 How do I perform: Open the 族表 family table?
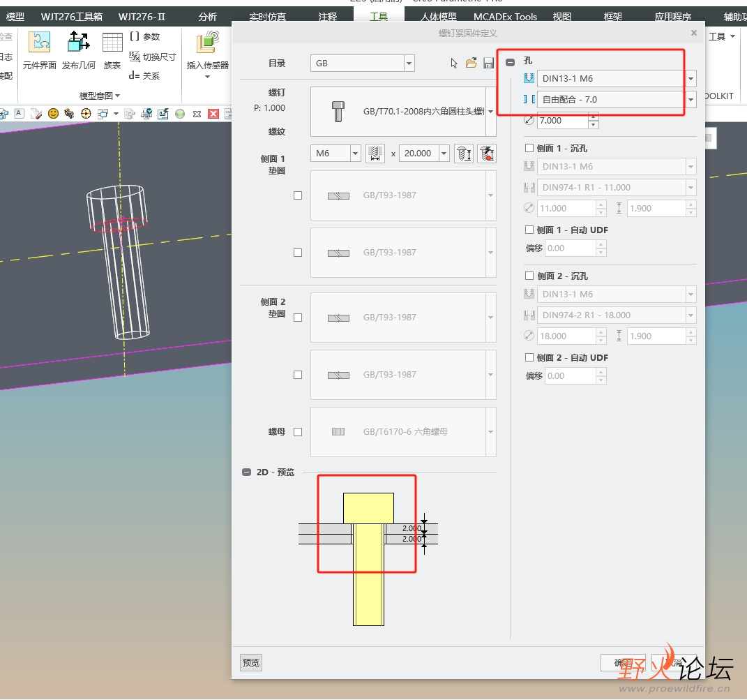coord(112,50)
